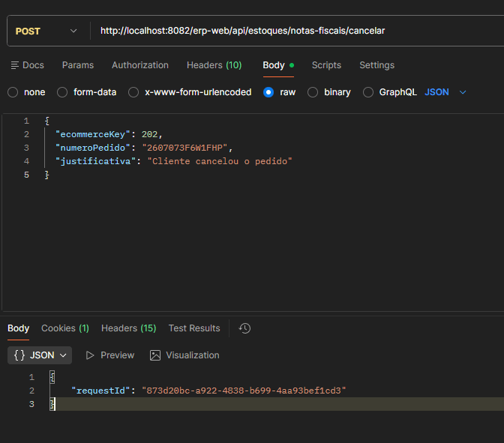504x443 pixels.
Task: Open the Docs panel icon
Action: pos(15,65)
